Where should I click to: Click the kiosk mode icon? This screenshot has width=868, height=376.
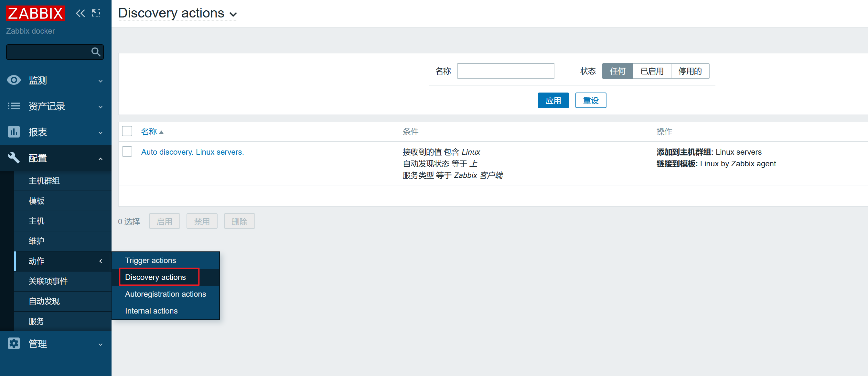point(96,13)
